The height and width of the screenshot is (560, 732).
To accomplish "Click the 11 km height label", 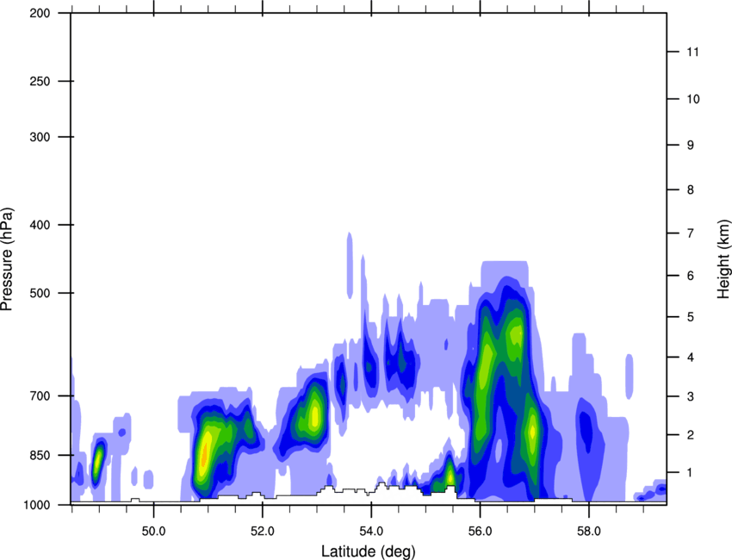I will pyautogui.click(x=692, y=52).
